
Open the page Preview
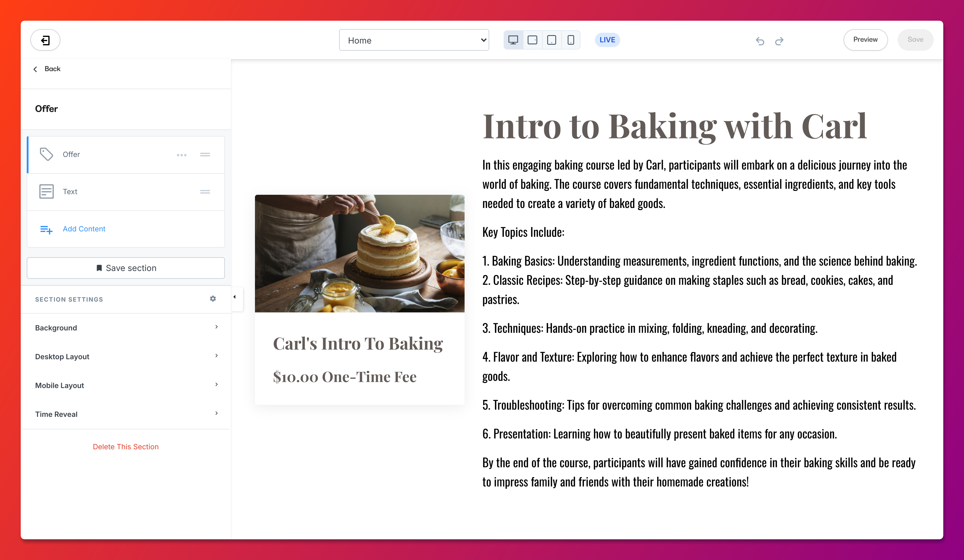865,40
